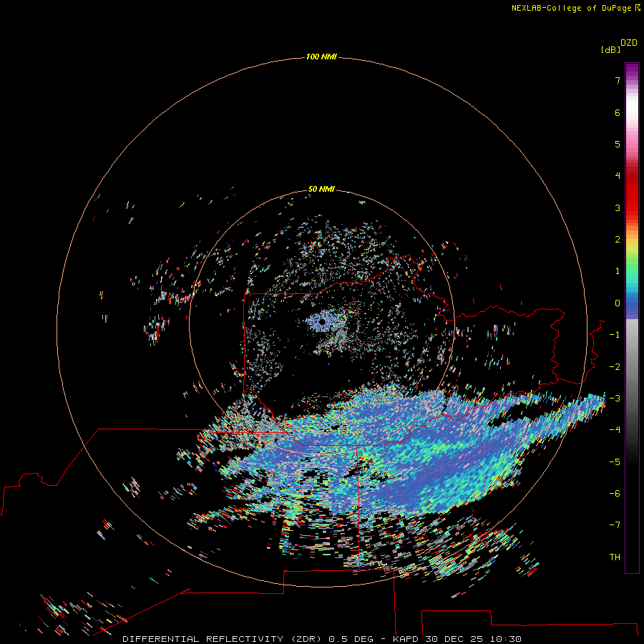Viewport: 644px width, 644px height.
Task: Click the KAPD station identifier in caption
Action: (x=406, y=639)
